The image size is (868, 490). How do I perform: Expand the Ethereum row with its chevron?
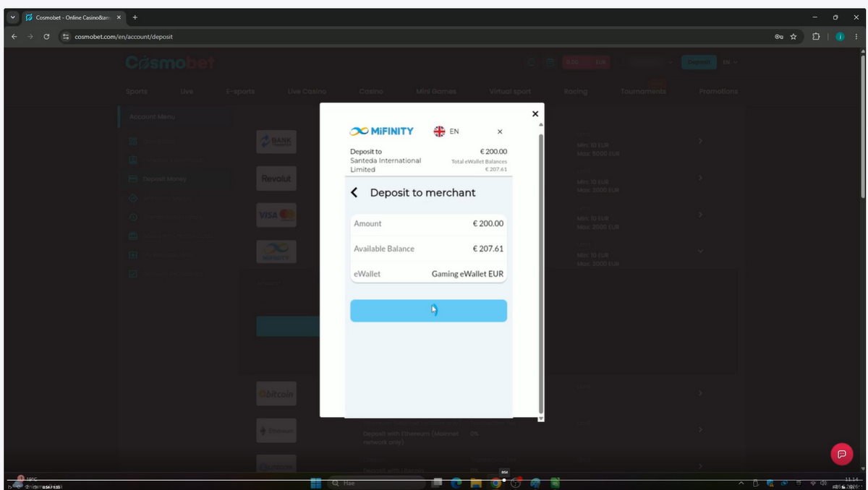[700, 430]
